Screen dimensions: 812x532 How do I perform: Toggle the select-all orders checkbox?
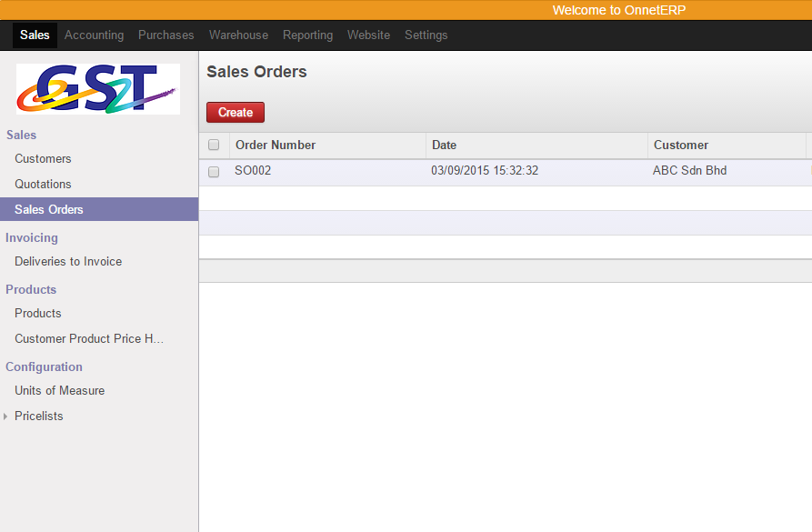(214, 145)
